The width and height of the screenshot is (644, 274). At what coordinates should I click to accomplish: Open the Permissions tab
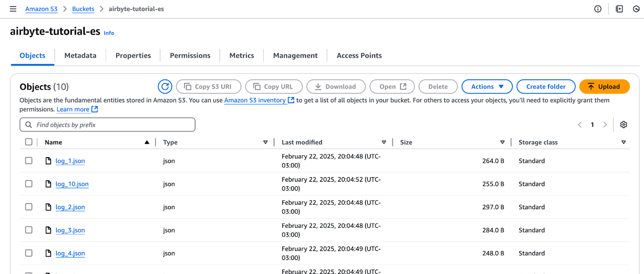pos(190,56)
